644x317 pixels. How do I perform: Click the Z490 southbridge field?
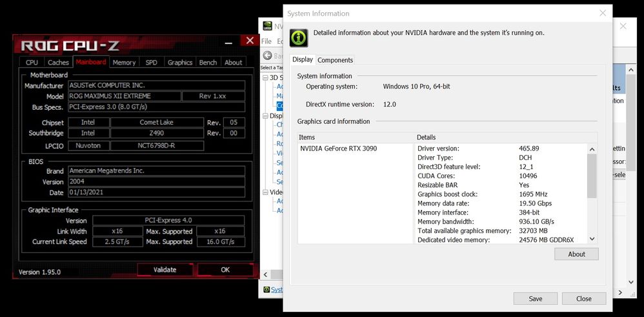[x=157, y=133]
